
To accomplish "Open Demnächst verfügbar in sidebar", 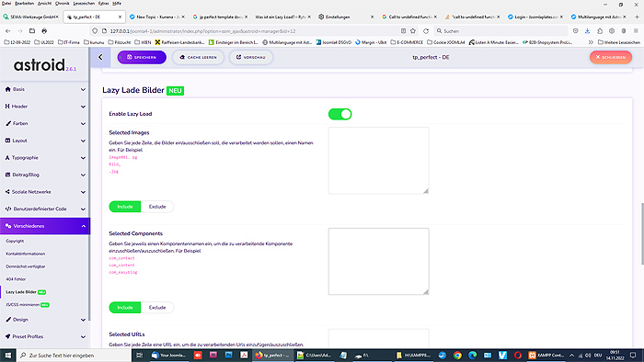I will point(26,266).
